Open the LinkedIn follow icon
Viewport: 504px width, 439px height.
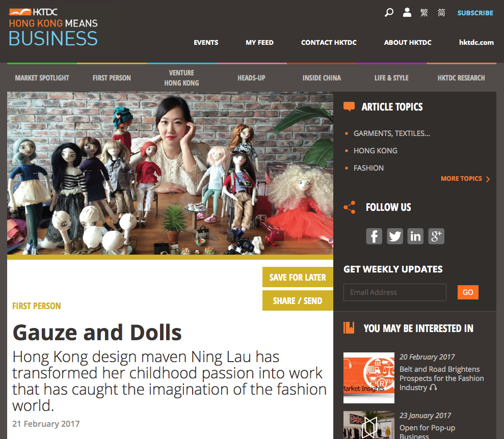415,236
